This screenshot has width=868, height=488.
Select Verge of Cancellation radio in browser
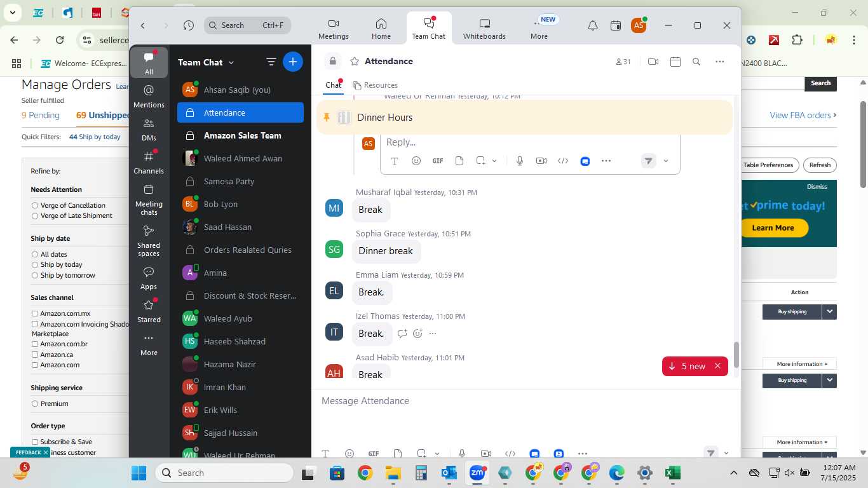[35, 205]
